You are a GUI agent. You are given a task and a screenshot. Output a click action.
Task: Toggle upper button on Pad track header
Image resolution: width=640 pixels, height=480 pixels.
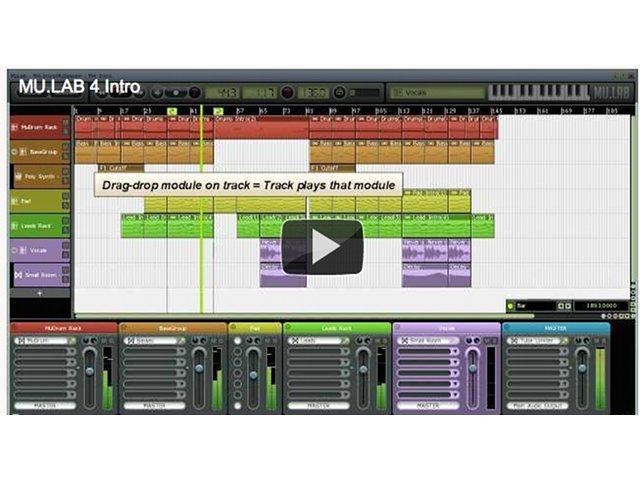tap(65, 196)
